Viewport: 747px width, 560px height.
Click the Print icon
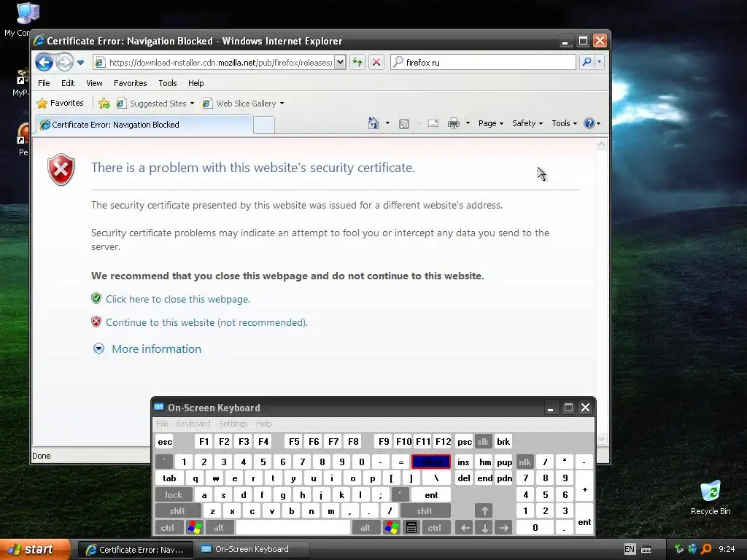pos(454,124)
